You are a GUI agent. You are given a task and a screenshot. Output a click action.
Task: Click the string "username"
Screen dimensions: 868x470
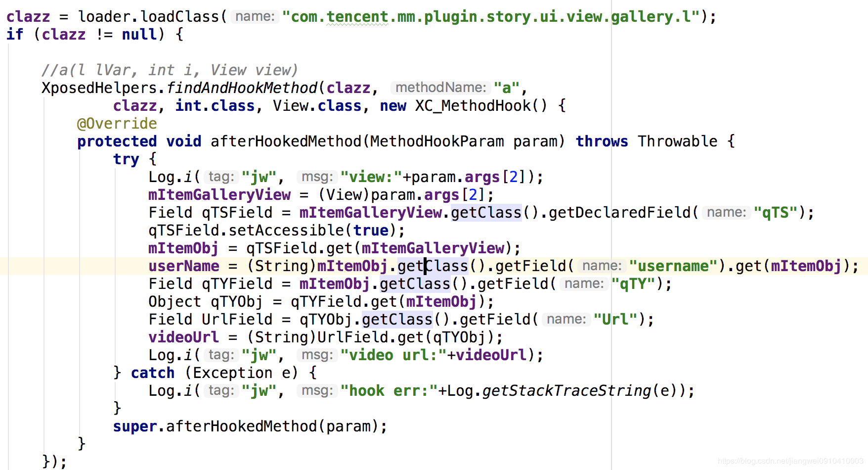(673, 266)
